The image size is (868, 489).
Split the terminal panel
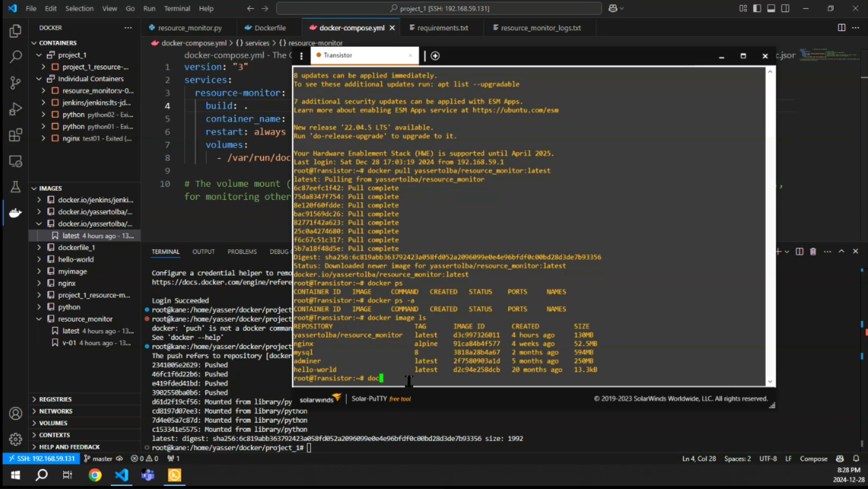click(x=799, y=251)
